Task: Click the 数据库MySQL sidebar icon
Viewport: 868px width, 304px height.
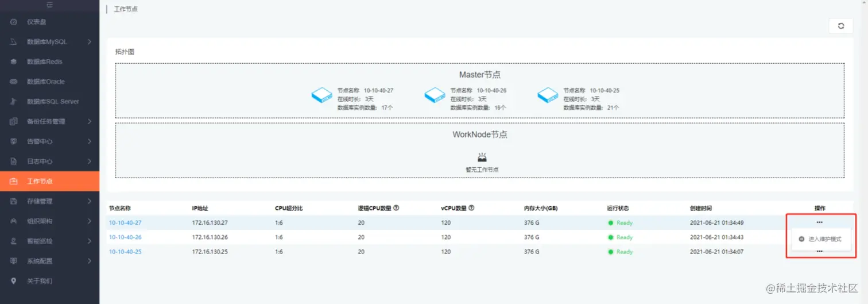Action: (x=14, y=42)
